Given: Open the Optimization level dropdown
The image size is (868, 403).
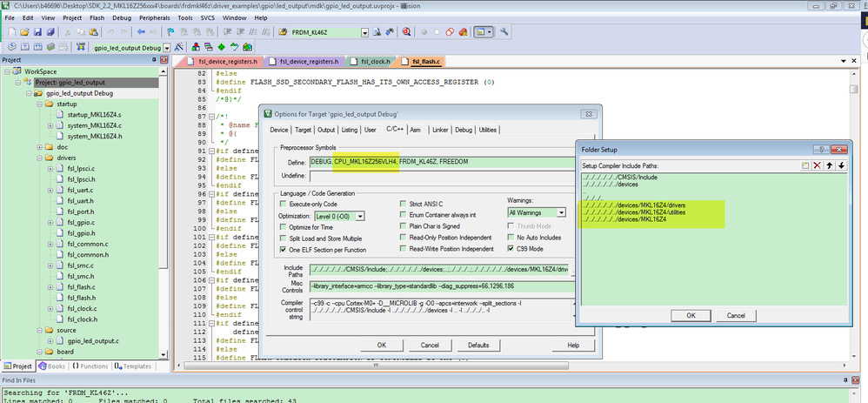Looking at the screenshot, I should pos(360,215).
